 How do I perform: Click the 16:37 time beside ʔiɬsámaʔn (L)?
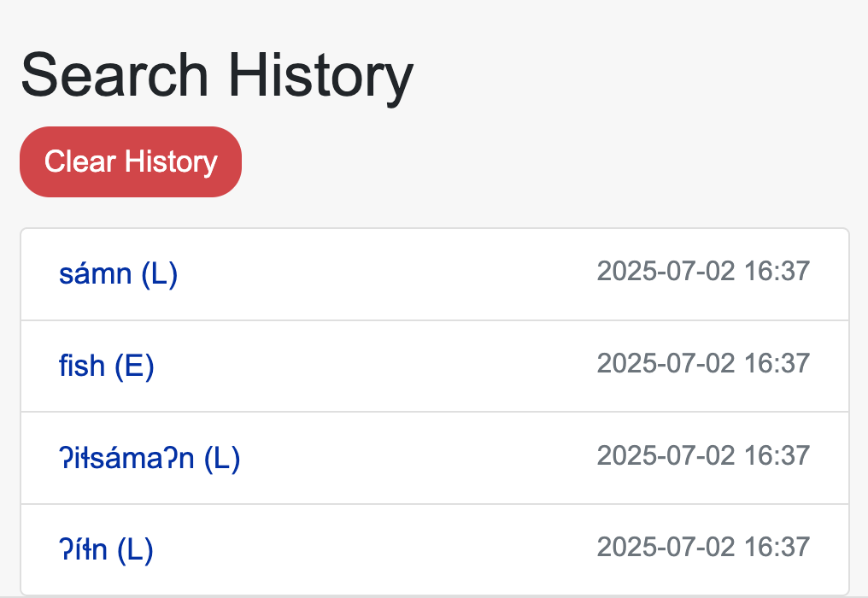tap(777, 455)
